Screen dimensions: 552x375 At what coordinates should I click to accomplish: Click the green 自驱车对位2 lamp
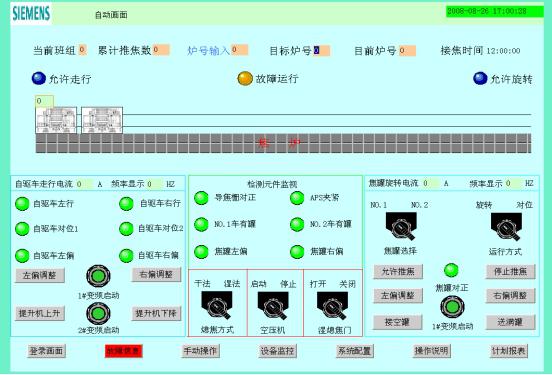click(x=126, y=229)
